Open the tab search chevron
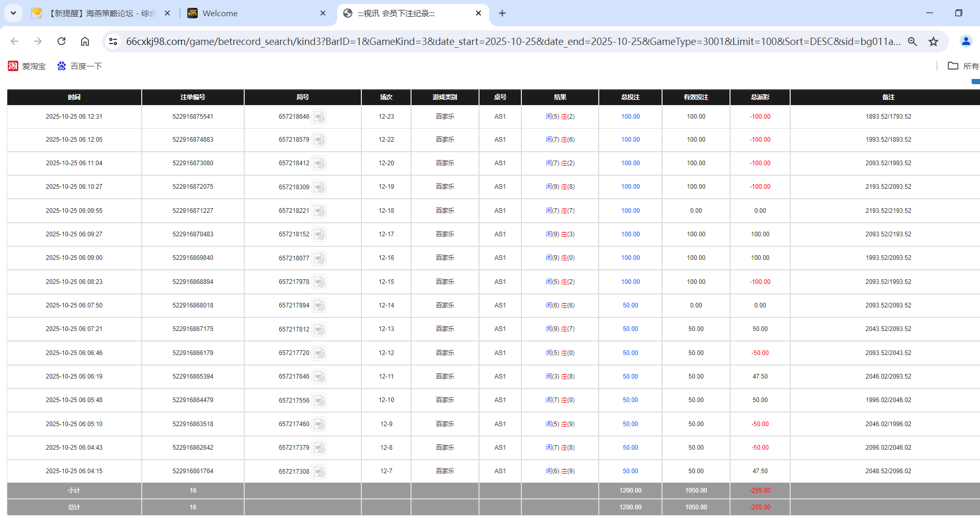Viewport: 980px width, 525px height. pyautogui.click(x=13, y=13)
